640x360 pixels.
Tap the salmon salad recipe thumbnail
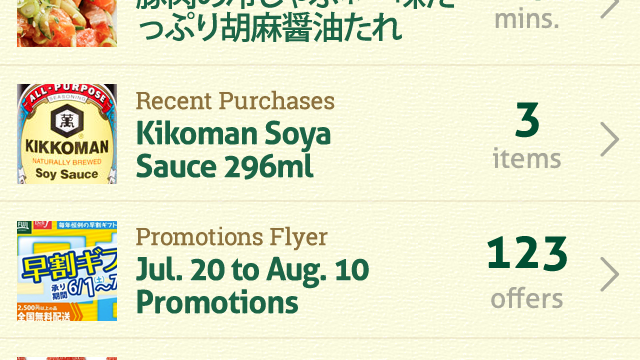coord(67,23)
